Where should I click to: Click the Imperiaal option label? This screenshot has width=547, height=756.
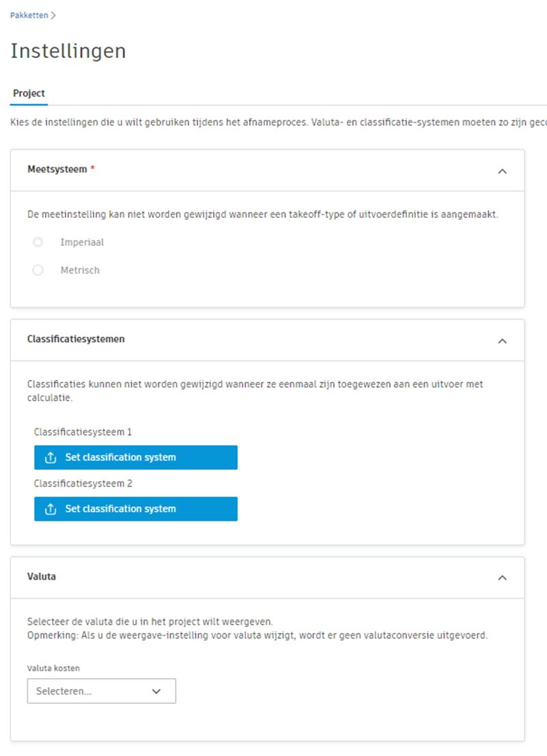point(82,242)
